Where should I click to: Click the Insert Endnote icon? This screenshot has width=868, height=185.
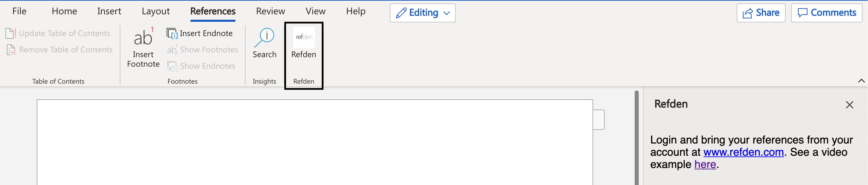tap(172, 33)
